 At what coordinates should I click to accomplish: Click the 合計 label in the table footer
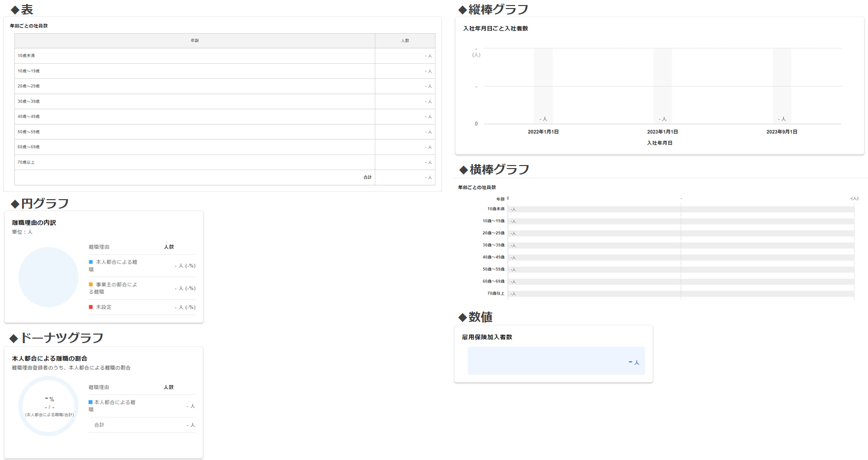pyautogui.click(x=367, y=177)
